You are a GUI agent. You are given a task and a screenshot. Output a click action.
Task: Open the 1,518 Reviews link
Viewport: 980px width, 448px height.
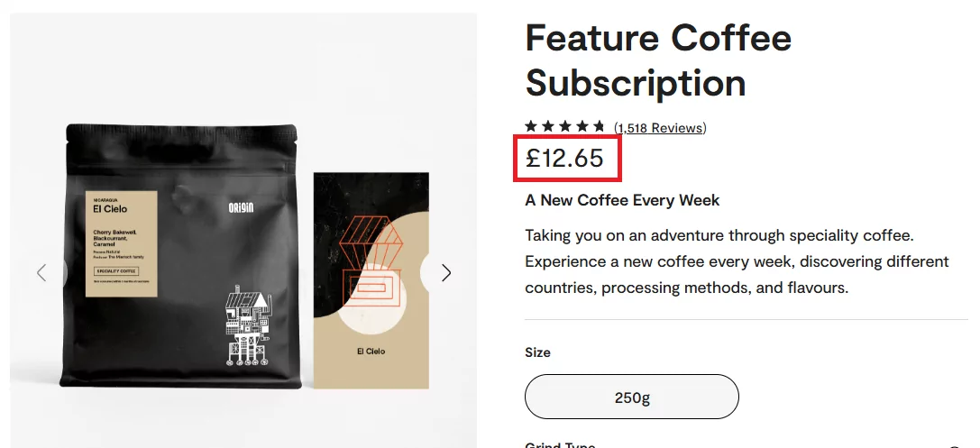click(x=660, y=128)
